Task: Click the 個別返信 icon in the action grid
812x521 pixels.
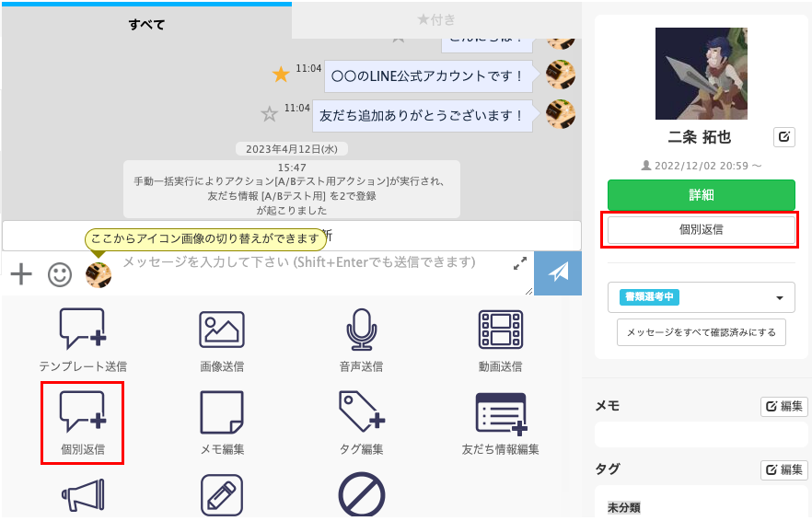Action: click(x=83, y=412)
